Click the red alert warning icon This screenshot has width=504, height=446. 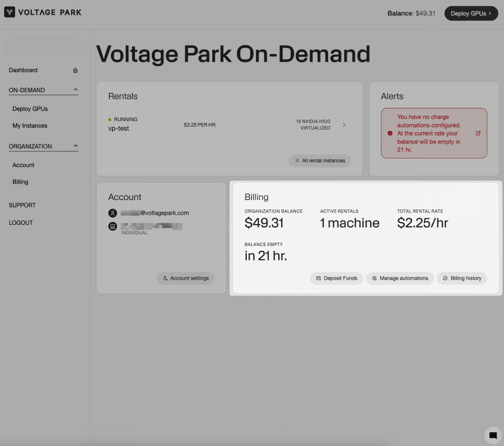tap(390, 133)
